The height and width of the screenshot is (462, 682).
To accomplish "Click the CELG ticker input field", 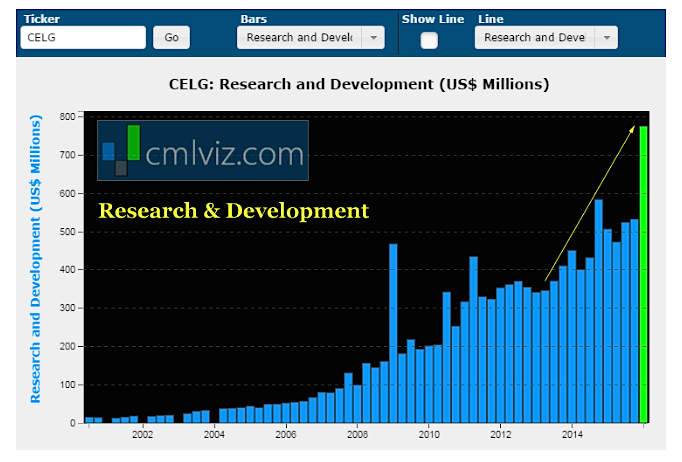I will point(83,37).
